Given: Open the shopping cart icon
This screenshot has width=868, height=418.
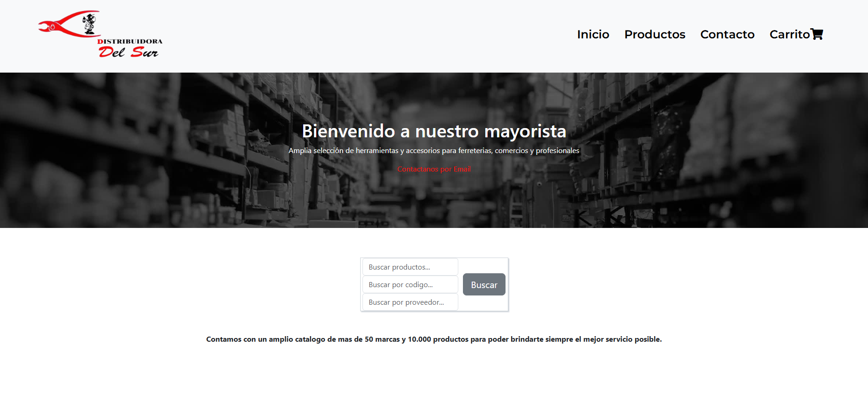Looking at the screenshot, I should click(817, 34).
